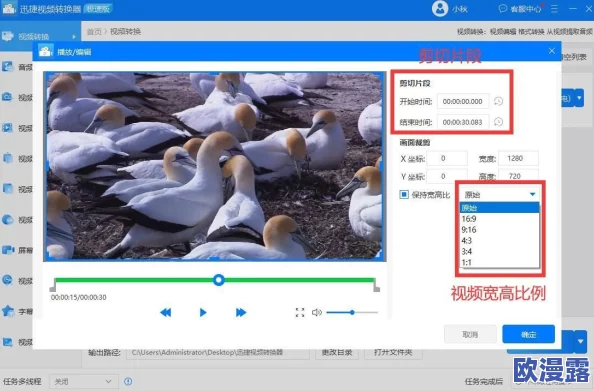The height and width of the screenshot is (391, 594).
Task: Choose 1:1 aspect ratio option
Action: point(499,262)
